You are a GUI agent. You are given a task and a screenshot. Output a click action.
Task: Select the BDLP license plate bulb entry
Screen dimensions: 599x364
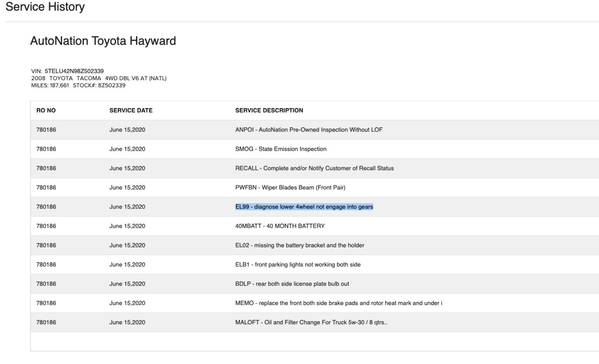click(292, 284)
